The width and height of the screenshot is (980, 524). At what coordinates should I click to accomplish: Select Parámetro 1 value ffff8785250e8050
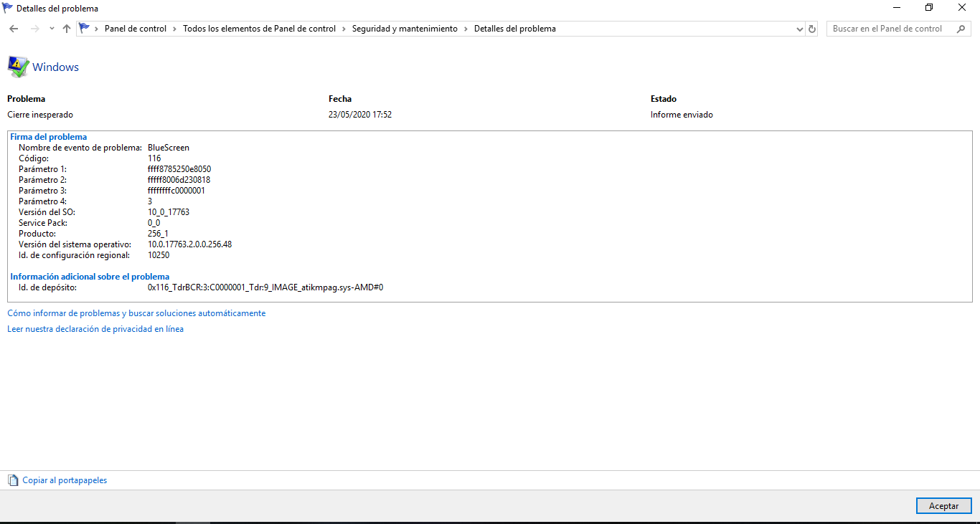[179, 169]
